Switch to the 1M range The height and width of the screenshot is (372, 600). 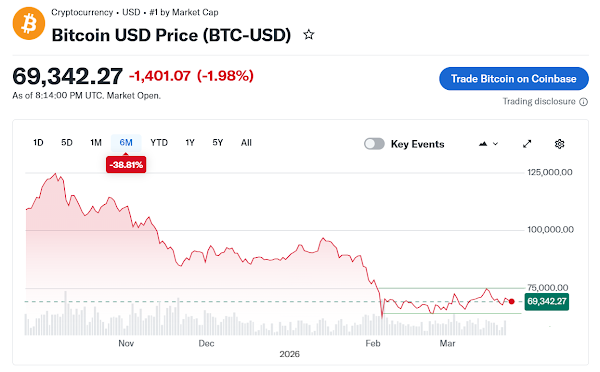[96, 143]
